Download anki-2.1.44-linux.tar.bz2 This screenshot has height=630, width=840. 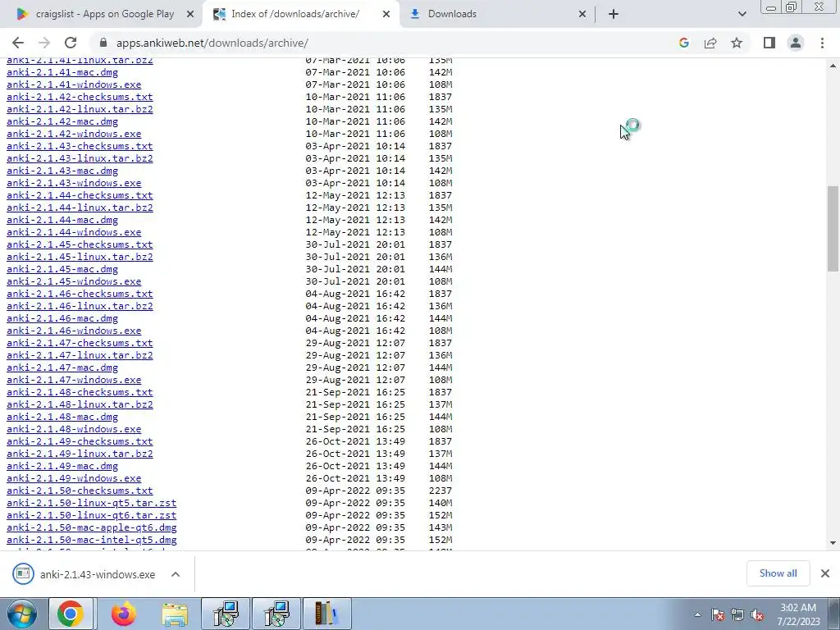80,208
